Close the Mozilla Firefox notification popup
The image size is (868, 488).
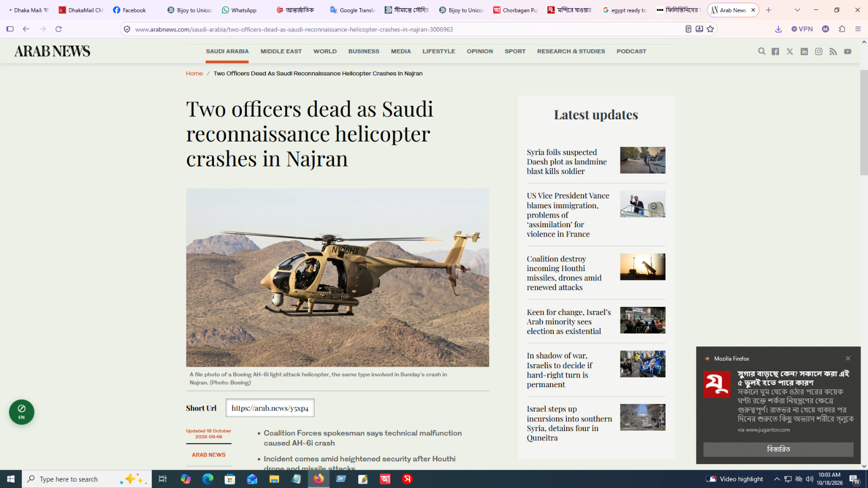click(848, 358)
